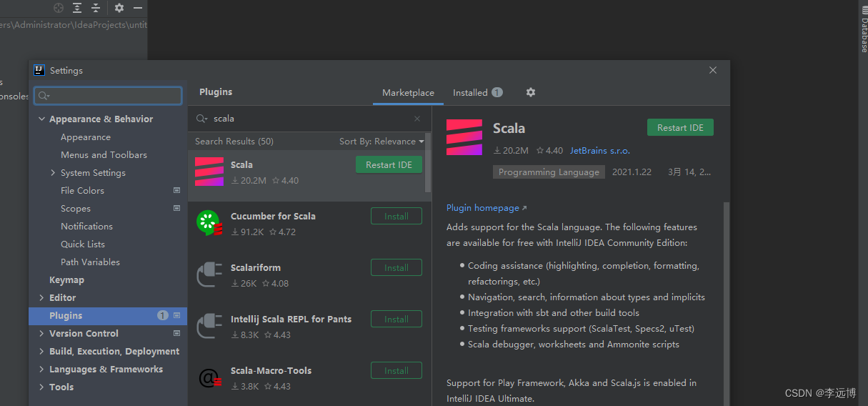Click the Plugins update count badge
The height and width of the screenshot is (406, 868).
point(163,315)
